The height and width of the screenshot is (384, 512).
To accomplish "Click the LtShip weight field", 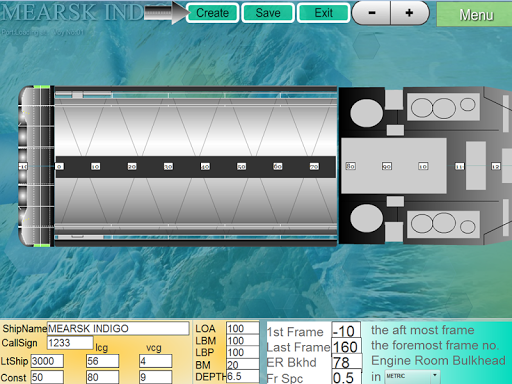I will [47, 361].
